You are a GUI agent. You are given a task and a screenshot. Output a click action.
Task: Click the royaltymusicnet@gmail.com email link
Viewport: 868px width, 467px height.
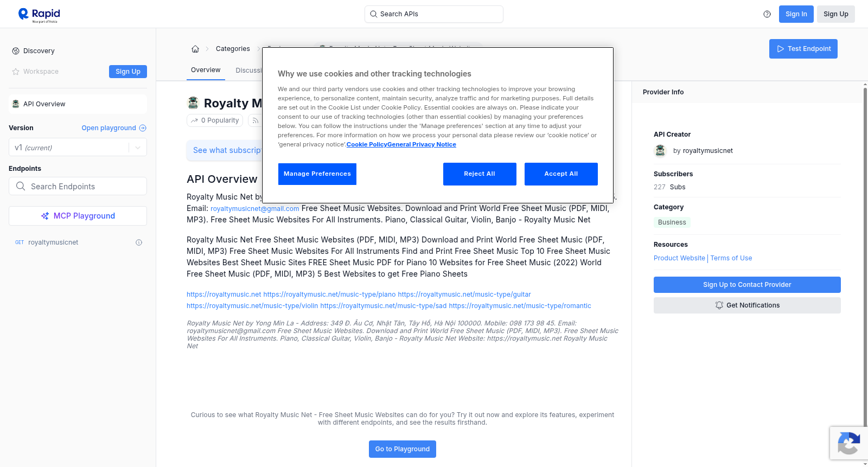pyautogui.click(x=255, y=209)
